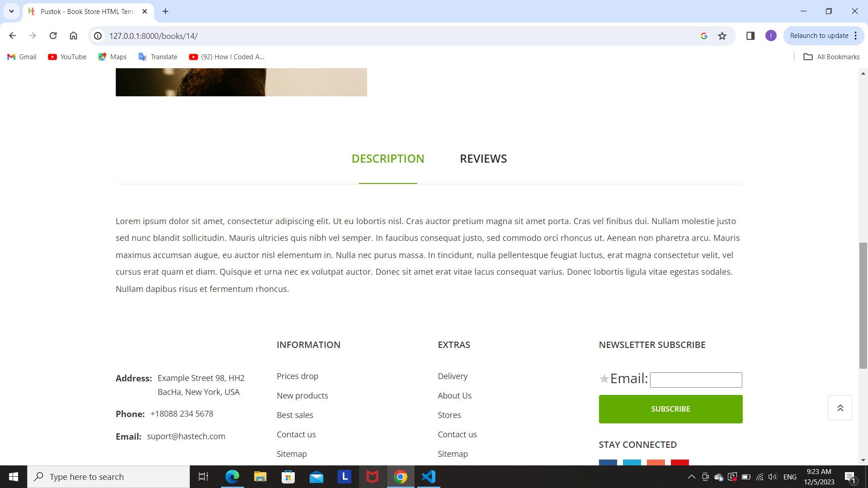The image size is (868, 488).
Task: Bookmark this page with star icon
Action: click(x=722, y=36)
